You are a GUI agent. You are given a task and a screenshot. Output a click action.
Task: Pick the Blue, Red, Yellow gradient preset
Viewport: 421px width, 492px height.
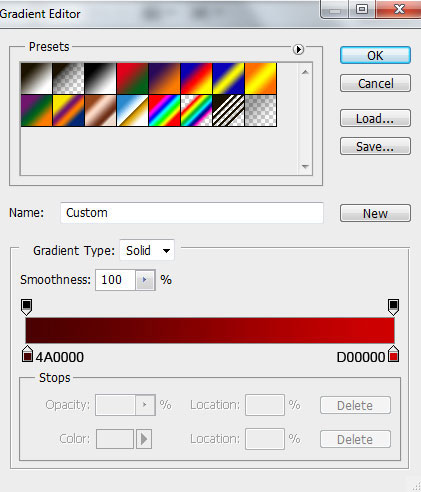point(196,78)
